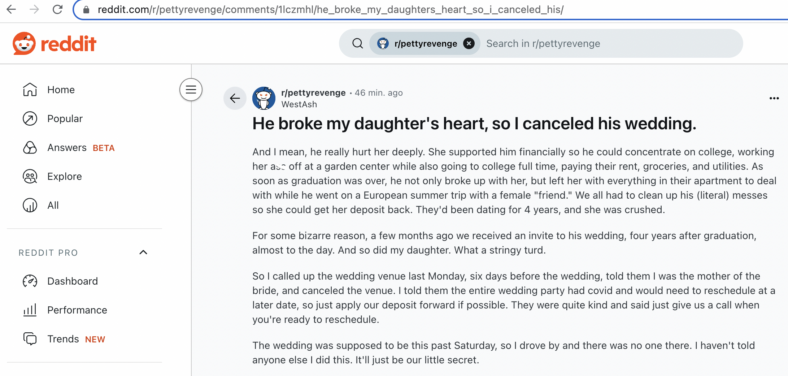The image size is (788, 376).
Task: Open the Explore icon
Action: [x=30, y=176]
